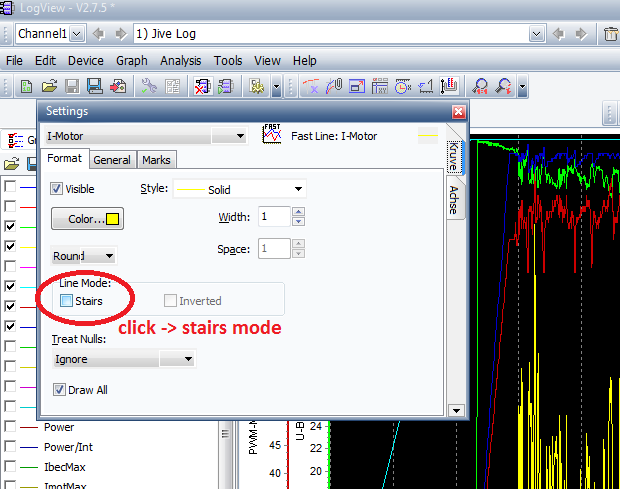The width and height of the screenshot is (620, 489).
Task: Click the dashed arrow with number 1 icon
Action: pyautogui.click(x=426, y=86)
